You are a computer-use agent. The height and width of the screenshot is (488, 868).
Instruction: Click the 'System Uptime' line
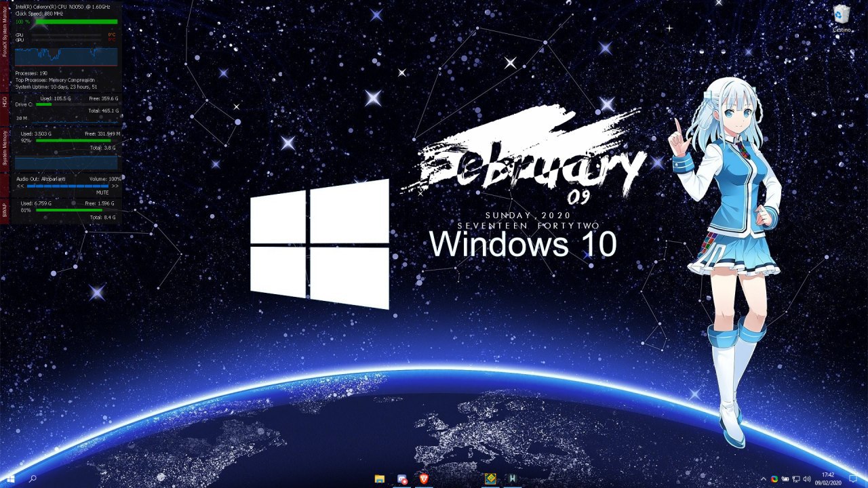click(x=56, y=87)
